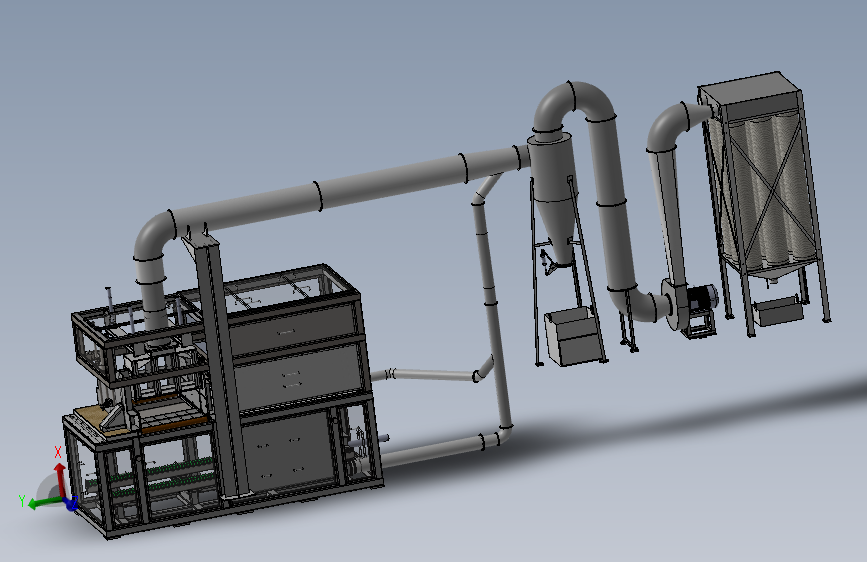Select the long horizontal main duct pipe
Image resolution: width=867 pixels, height=562 pixels.
pyautogui.click(x=348, y=191)
